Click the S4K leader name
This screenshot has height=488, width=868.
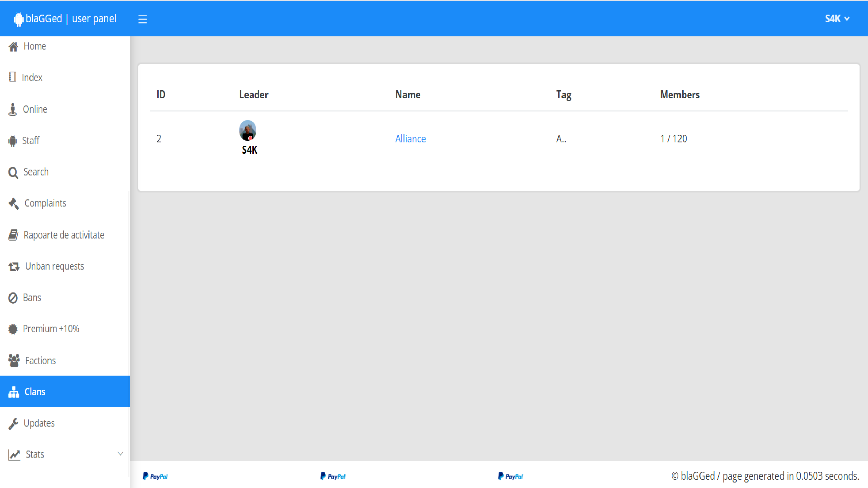[250, 150]
